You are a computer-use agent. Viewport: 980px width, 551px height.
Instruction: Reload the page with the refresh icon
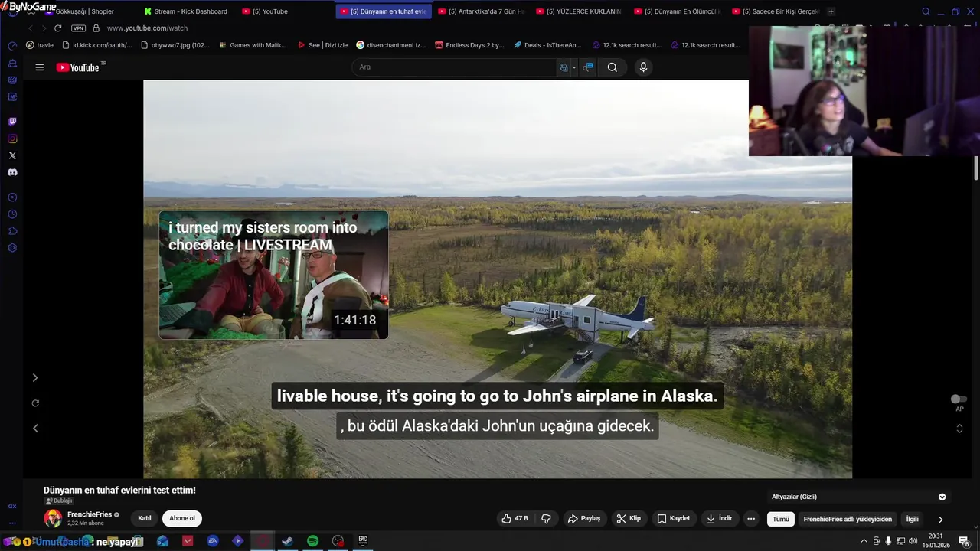(57, 28)
